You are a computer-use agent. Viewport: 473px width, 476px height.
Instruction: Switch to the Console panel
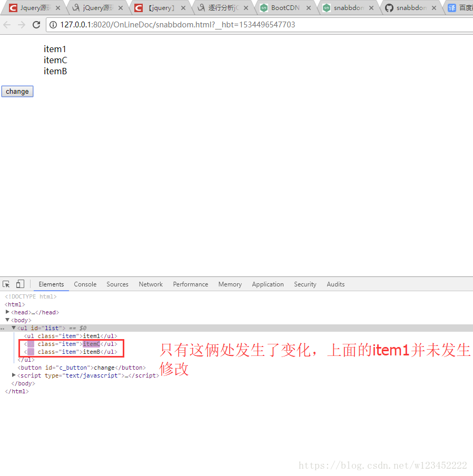click(85, 284)
